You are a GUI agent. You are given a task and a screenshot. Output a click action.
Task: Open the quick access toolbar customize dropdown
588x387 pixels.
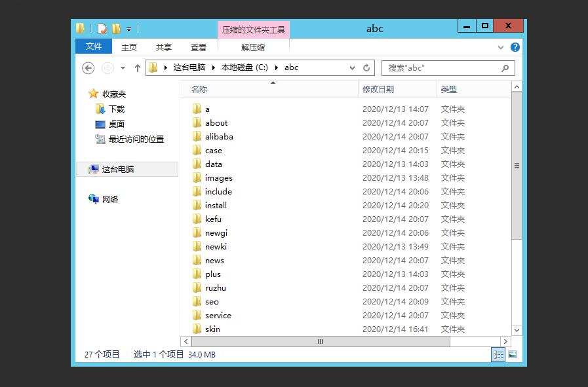(x=130, y=28)
